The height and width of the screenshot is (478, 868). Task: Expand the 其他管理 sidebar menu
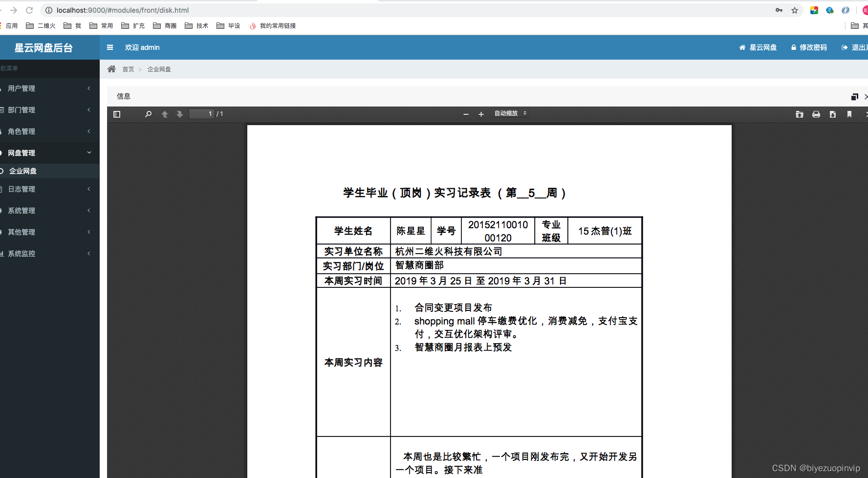50,232
